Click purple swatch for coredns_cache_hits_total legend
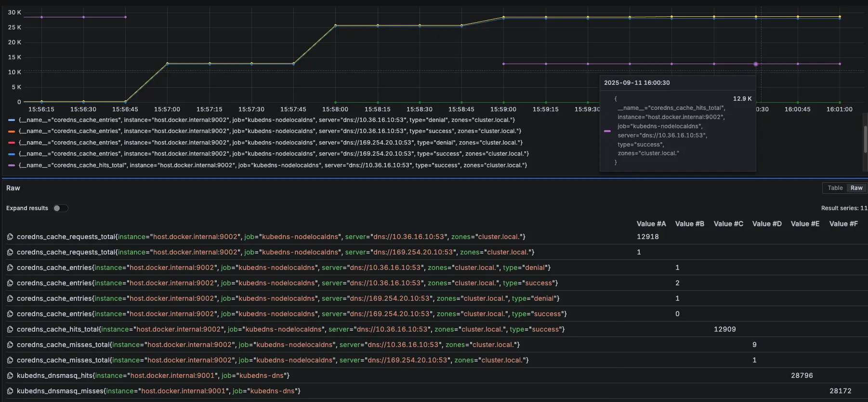The width and height of the screenshot is (868, 402). click(12, 165)
